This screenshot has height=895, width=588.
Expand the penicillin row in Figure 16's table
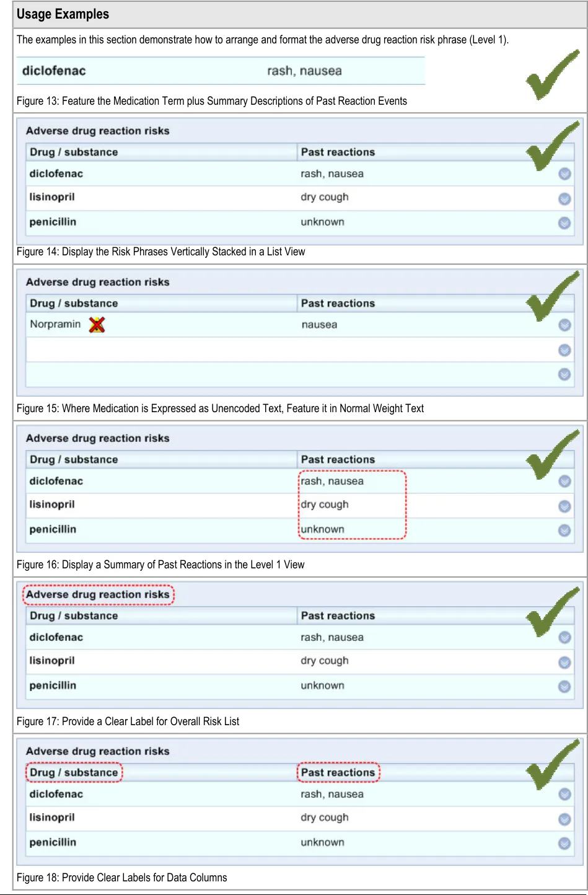point(564,531)
